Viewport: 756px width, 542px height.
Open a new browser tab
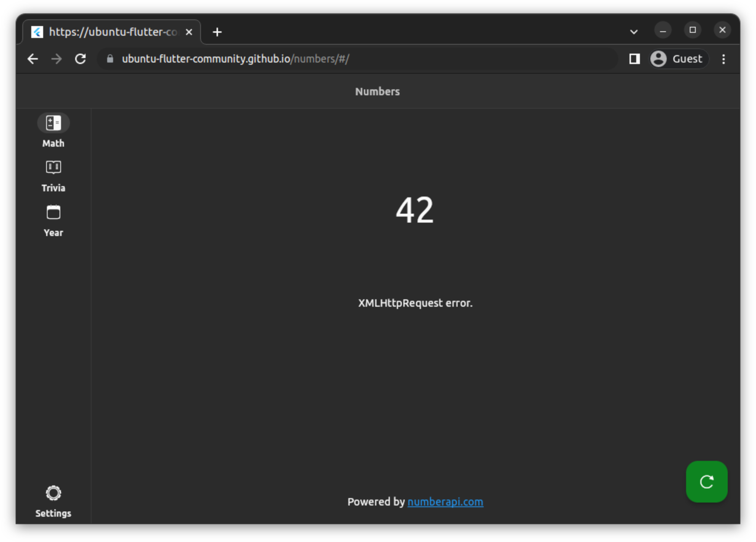tap(217, 32)
